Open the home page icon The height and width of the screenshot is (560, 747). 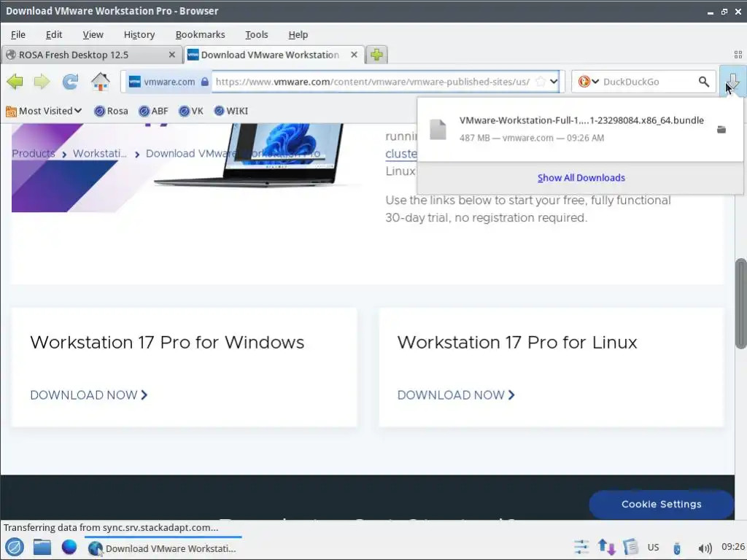(x=101, y=82)
